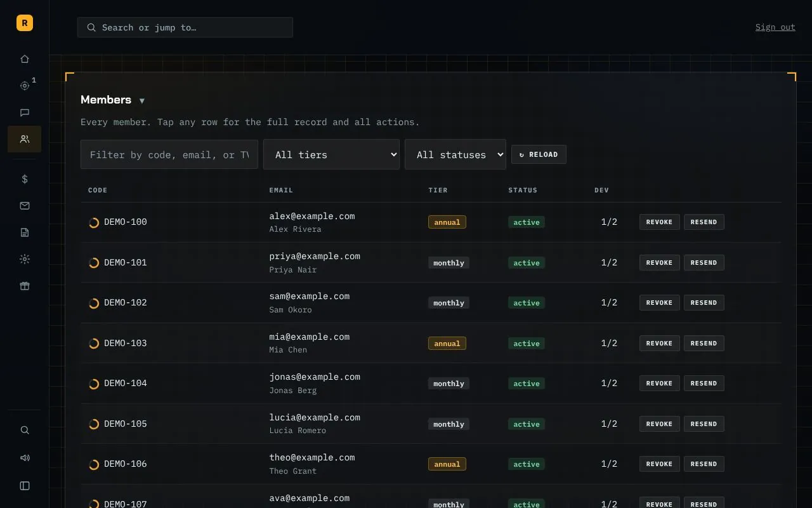Open the All tiers dropdown

pos(331,154)
